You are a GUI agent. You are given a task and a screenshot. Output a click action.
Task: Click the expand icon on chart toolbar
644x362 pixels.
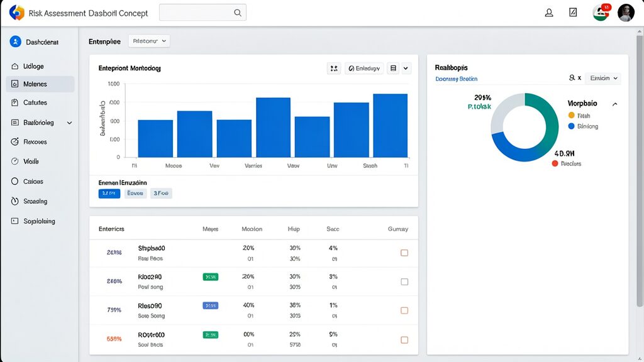pyautogui.click(x=334, y=69)
